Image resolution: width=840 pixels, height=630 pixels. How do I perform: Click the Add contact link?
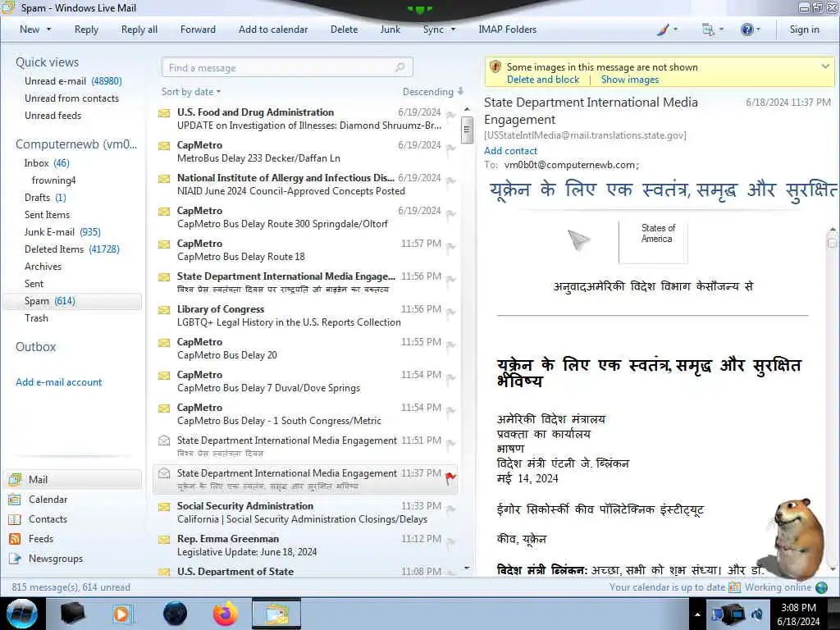[510, 151]
